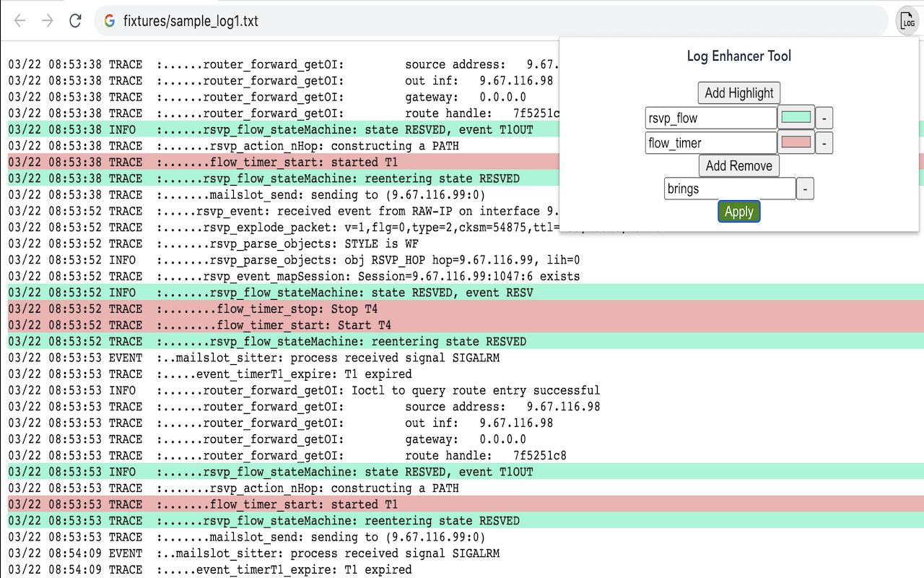The width and height of the screenshot is (924, 578).
Task: Go forward with the browser forward arrow
Action: pyautogui.click(x=48, y=21)
